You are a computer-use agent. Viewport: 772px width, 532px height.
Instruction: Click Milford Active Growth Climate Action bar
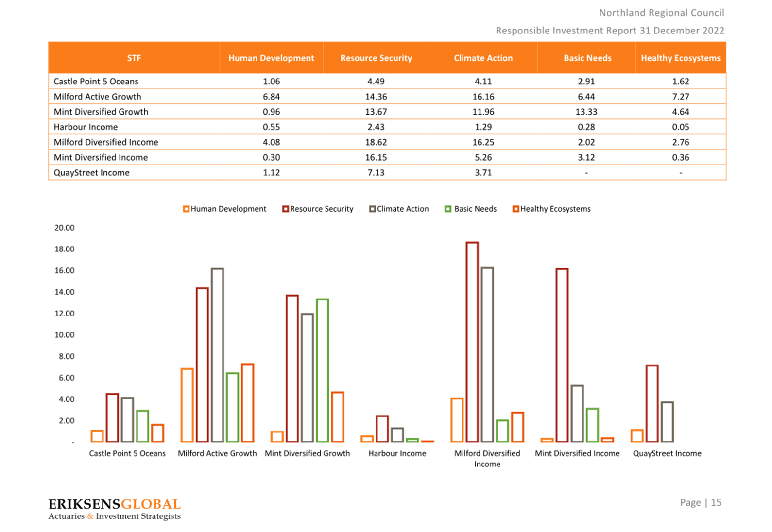pos(217,355)
